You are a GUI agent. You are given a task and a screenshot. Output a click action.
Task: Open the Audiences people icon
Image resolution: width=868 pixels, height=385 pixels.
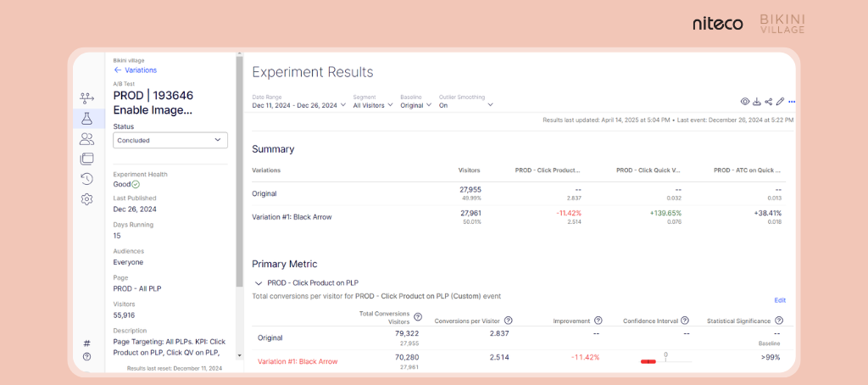[86, 138]
